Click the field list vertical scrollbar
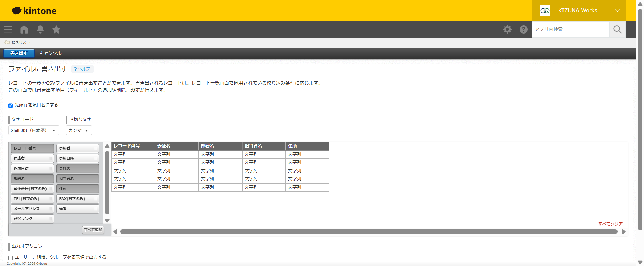This screenshot has width=644, height=266. tap(107, 183)
